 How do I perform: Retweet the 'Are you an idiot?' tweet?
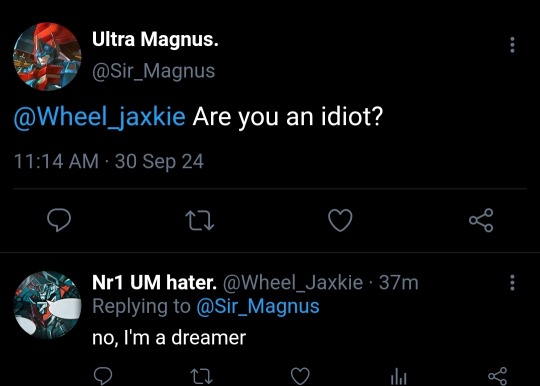200,220
